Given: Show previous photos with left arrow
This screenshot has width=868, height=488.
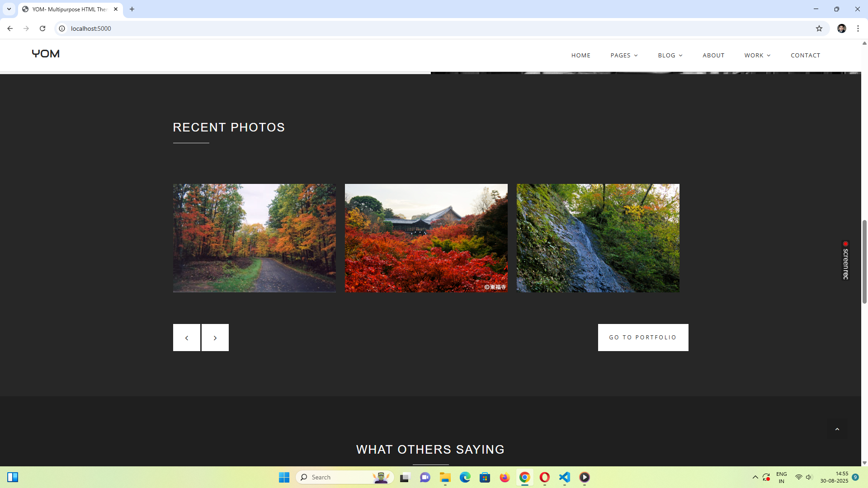Looking at the screenshot, I should coord(186,338).
